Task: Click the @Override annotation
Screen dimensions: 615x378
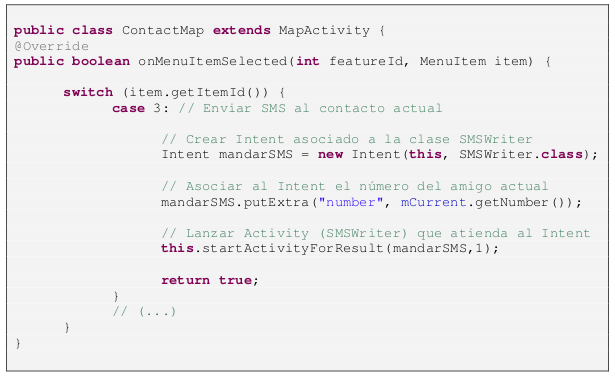Action: pos(51,46)
